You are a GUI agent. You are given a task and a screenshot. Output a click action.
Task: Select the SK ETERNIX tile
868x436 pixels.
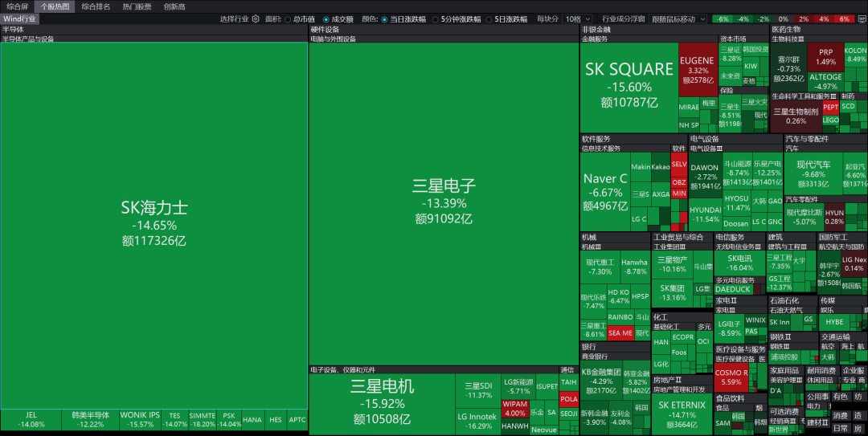682,414
